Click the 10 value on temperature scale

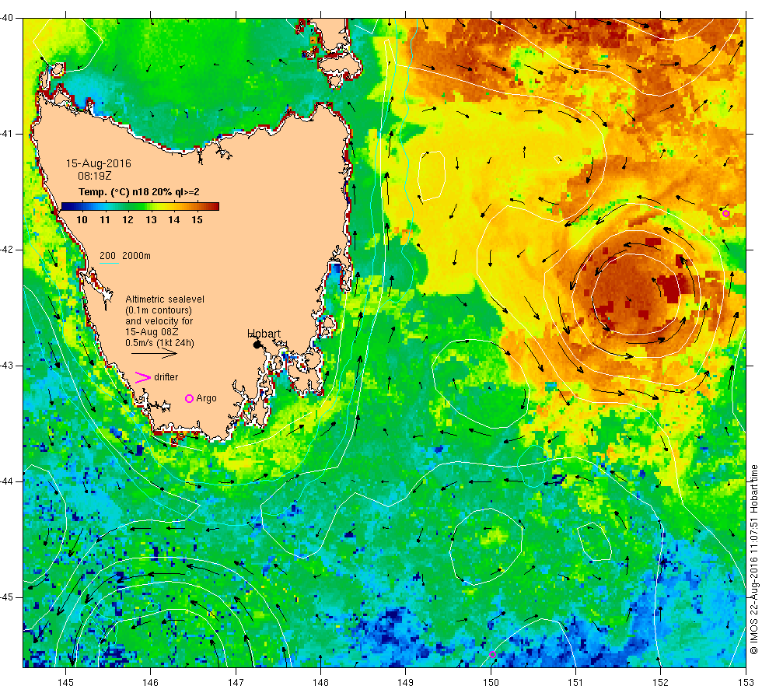coord(82,220)
